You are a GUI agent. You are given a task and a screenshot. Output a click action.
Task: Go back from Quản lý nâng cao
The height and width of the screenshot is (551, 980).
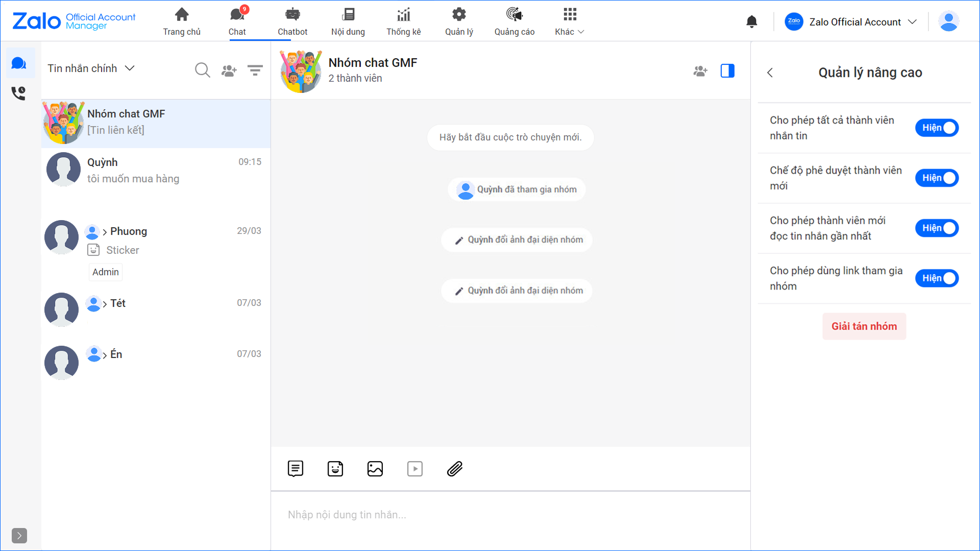tap(770, 73)
